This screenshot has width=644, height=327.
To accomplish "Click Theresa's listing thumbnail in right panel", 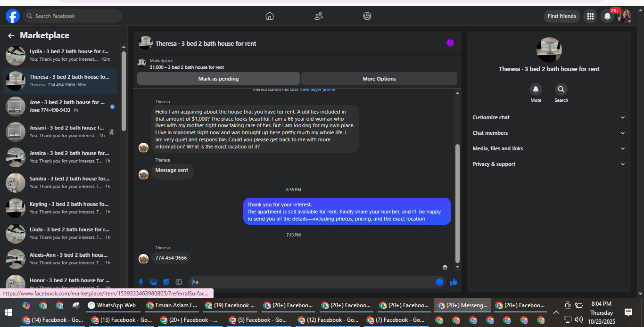I will pos(549,50).
